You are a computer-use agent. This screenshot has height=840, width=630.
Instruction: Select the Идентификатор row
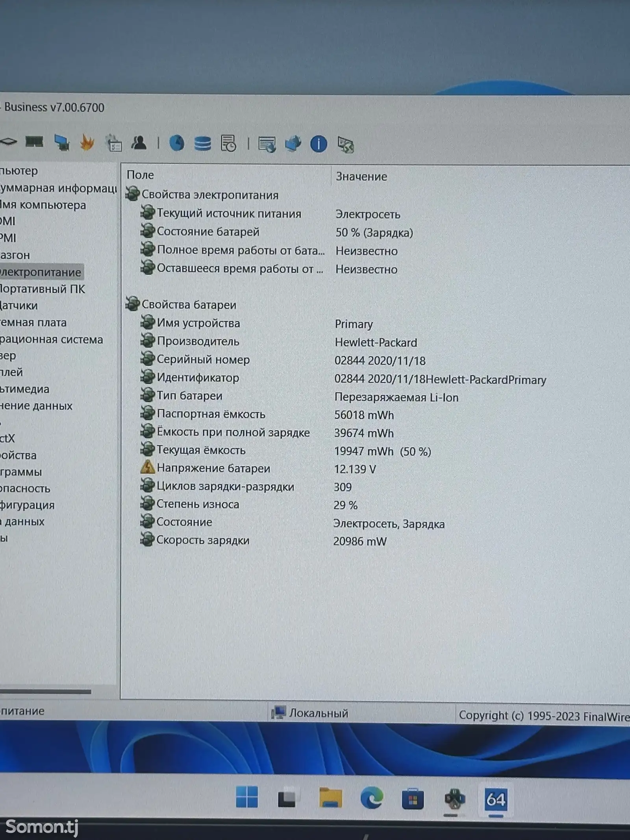pos(343,378)
